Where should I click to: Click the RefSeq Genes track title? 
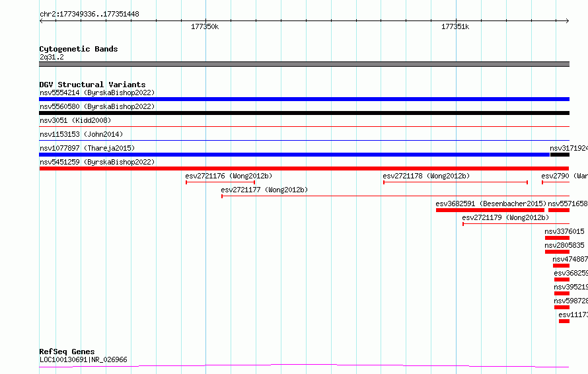[67, 352]
